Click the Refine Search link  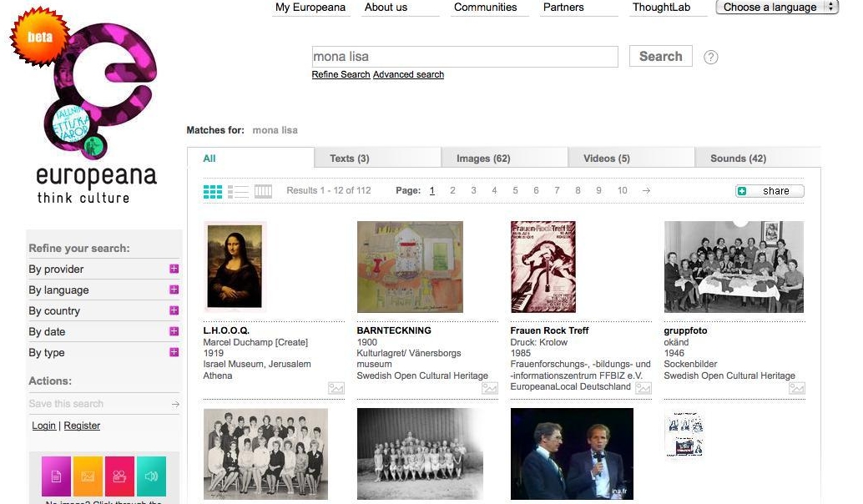[x=341, y=74]
